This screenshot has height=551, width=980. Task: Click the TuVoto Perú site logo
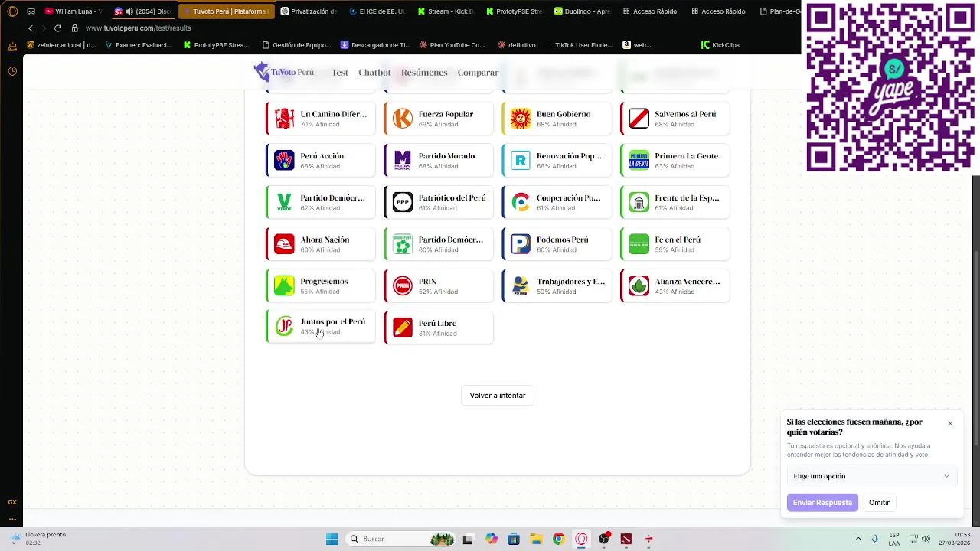284,72
